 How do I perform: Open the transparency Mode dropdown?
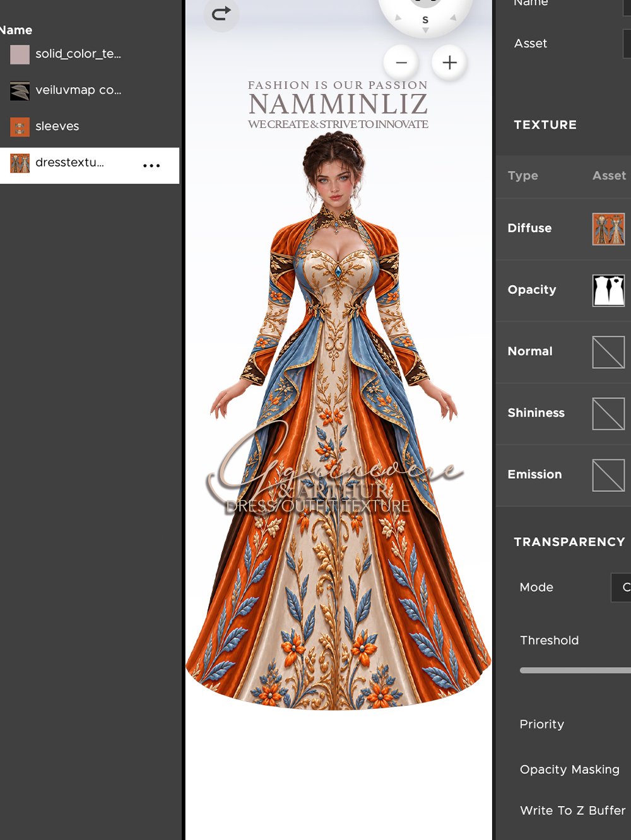coord(621,587)
